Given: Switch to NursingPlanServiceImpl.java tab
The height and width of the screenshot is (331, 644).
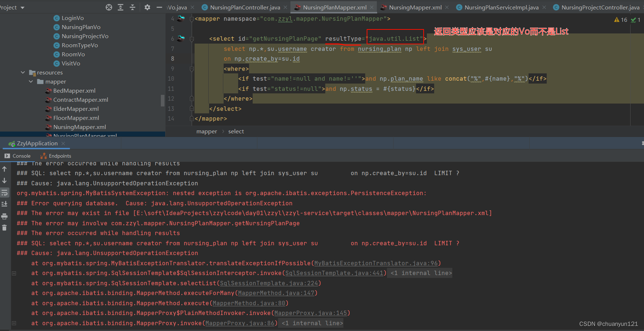Looking at the screenshot, I should pyautogui.click(x=501, y=7).
